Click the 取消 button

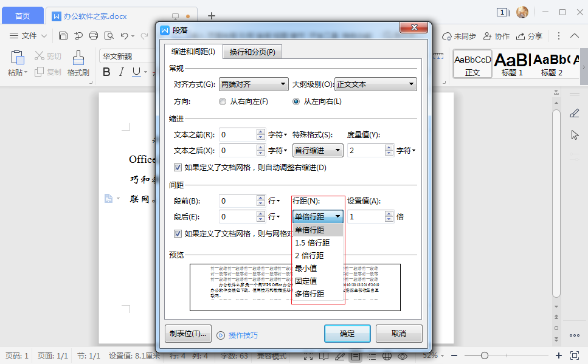pos(399,334)
